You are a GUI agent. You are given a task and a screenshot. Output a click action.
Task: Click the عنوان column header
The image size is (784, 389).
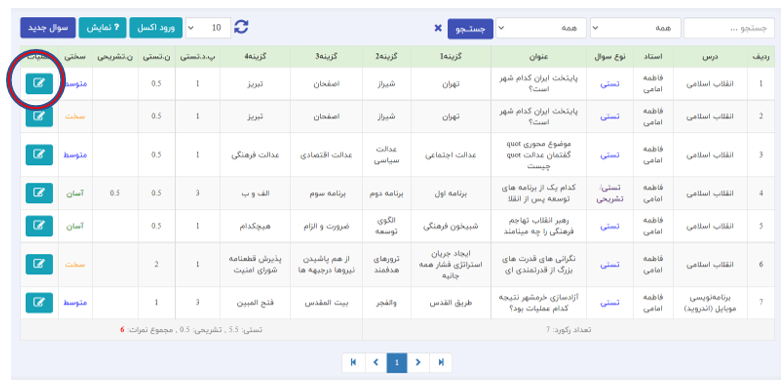tap(539, 56)
